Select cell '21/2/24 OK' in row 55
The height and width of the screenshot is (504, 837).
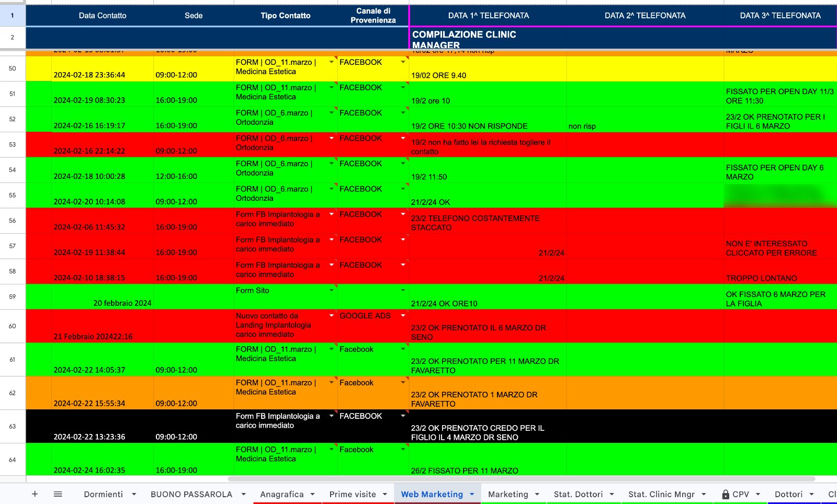(488, 196)
